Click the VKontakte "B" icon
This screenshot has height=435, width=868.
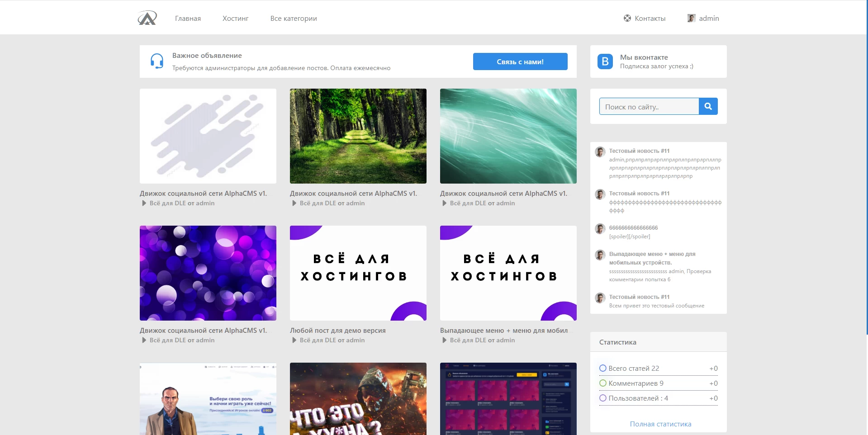pyautogui.click(x=605, y=61)
